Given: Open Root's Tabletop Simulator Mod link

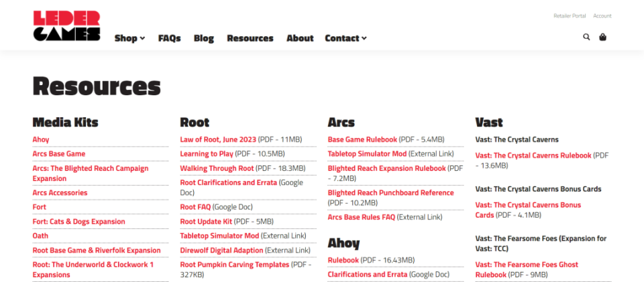Looking at the screenshot, I should (219, 236).
